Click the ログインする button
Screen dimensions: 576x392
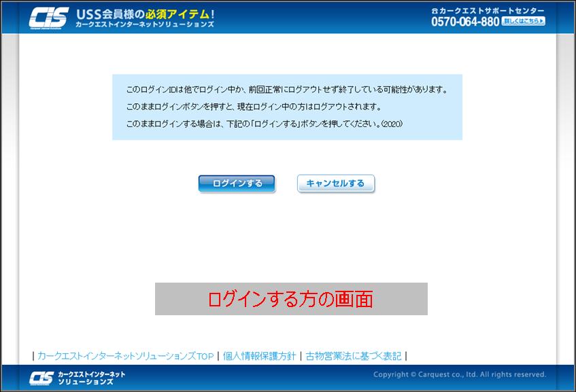[x=237, y=183]
